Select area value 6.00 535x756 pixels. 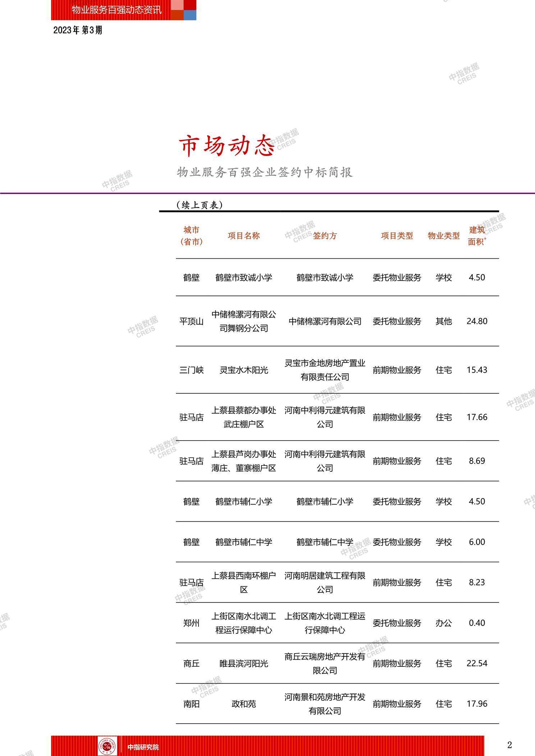coord(477,542)
